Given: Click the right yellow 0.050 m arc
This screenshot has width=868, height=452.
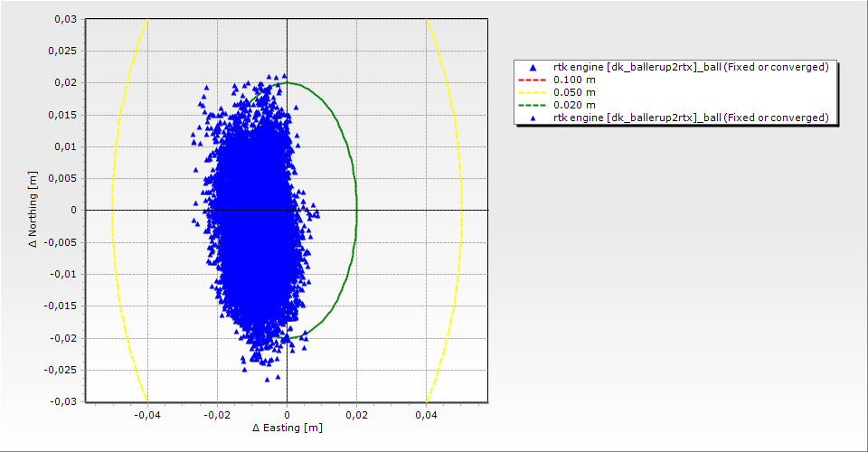Looking at the screenshot, I should pyautogui.click(x=462, y=211).
